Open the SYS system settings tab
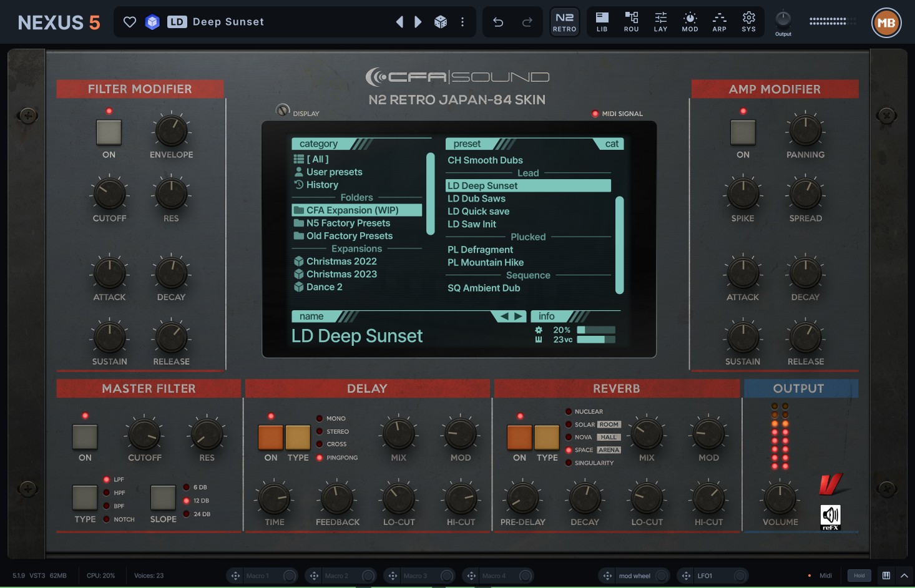Viewport: 915px width, 588px height. click(748, 22)
